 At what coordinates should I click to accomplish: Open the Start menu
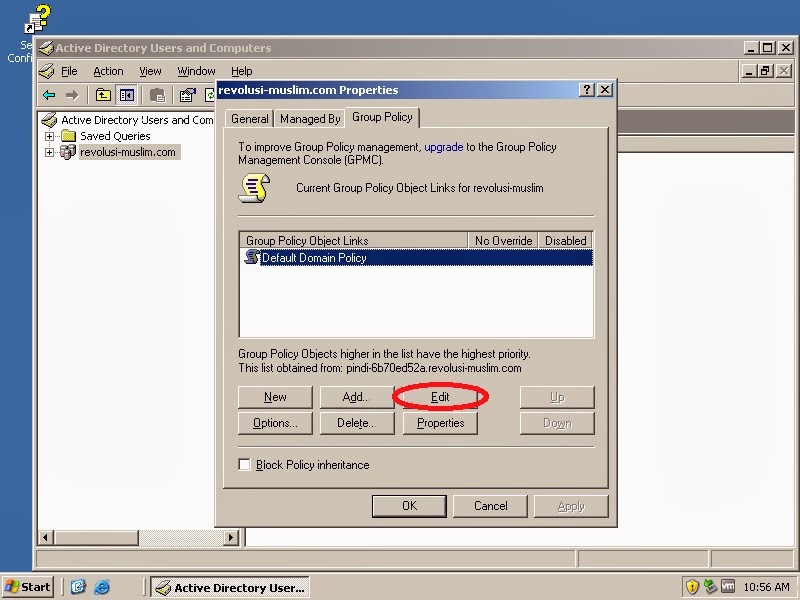pos(28,587)
